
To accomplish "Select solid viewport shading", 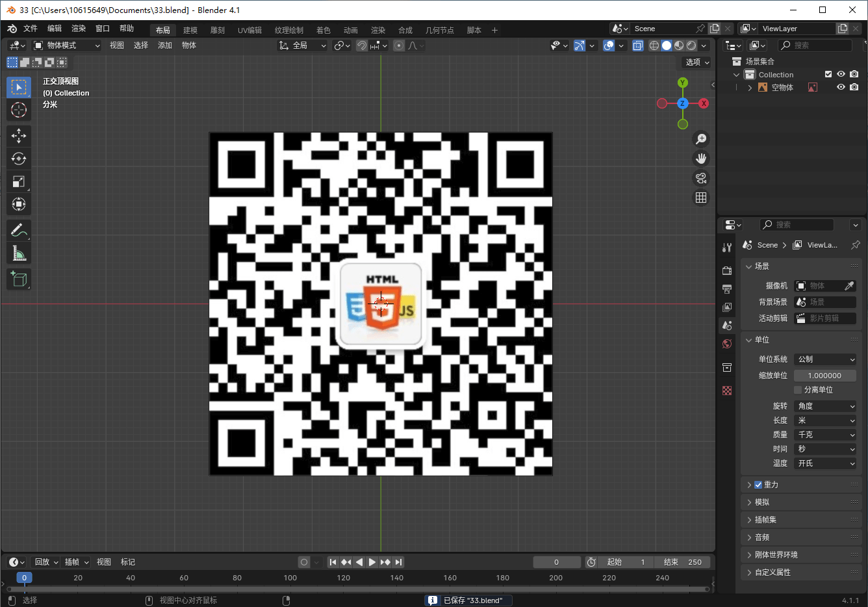I will click(x=667, y=45).
